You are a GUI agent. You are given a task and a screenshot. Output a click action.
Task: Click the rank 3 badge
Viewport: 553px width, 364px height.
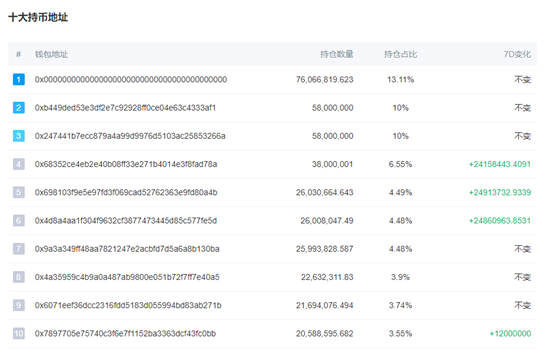pyautogui.click(x=19, y=136)
